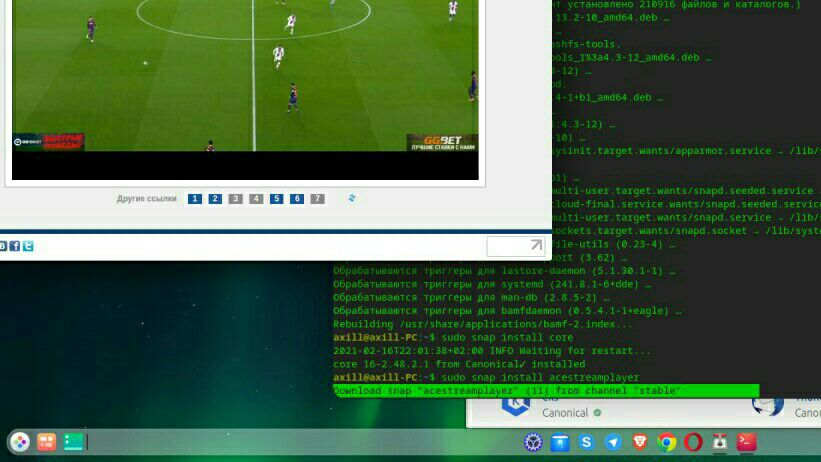Open the file manager icon in dock
Image resolution: width=821 pixels, height=462 pixels.
click(x=560, y=443)
